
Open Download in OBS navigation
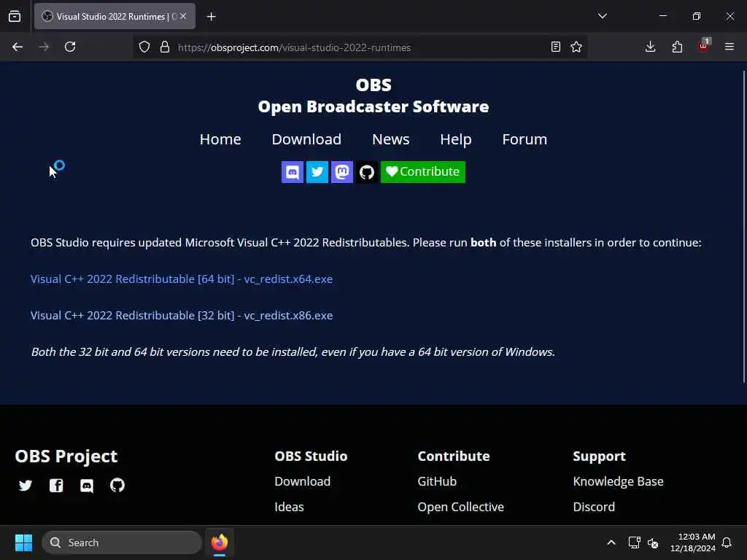306,139
